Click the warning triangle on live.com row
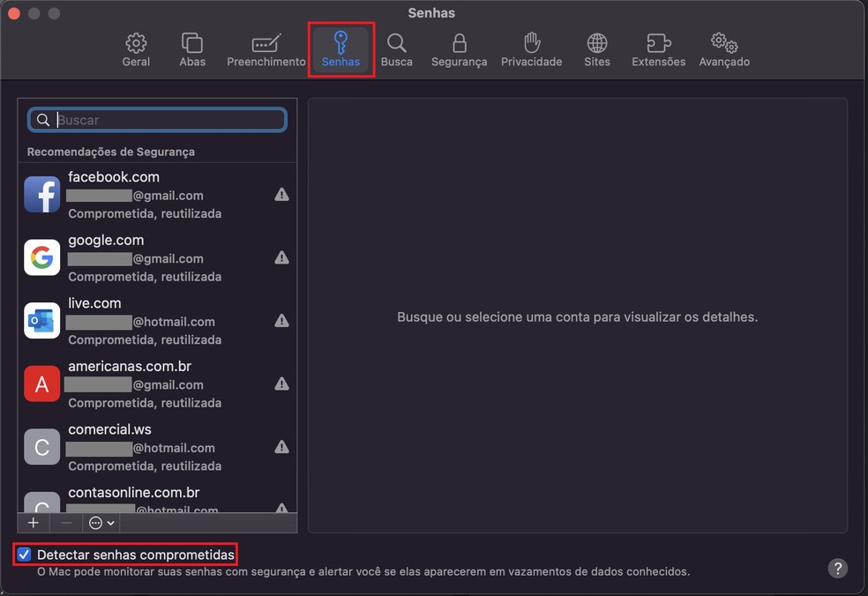The width and height of the screenshot is (868, 596). pos(281,321)
